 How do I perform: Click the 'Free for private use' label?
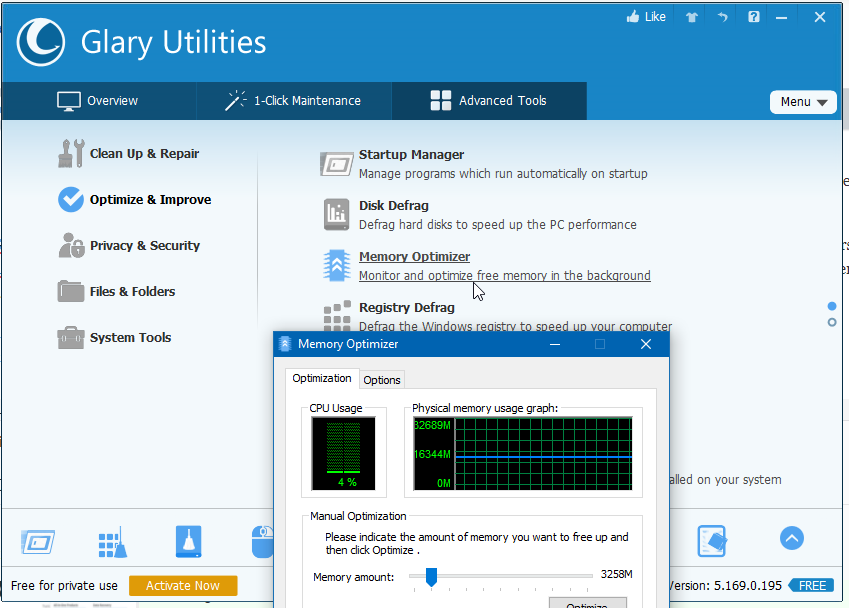(64, 586)
